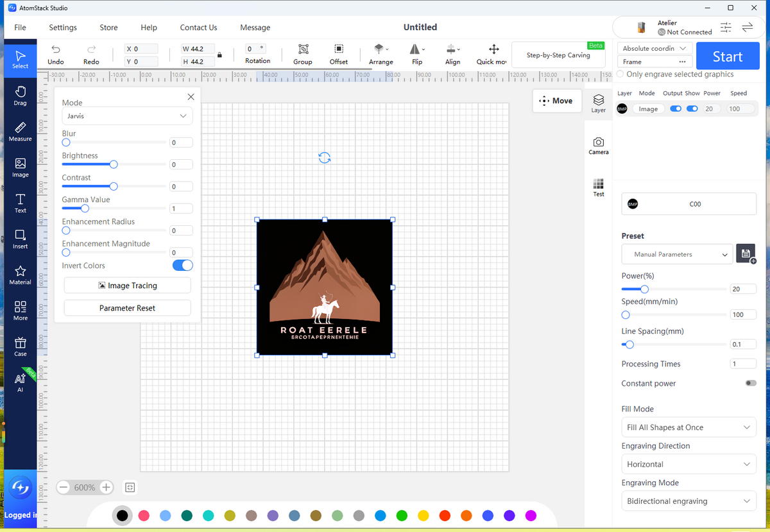The width and height of the screenshot is (770, 532).
Task: Open the Engraving Direction Horizontal dropdown
Action: (689, 464)
